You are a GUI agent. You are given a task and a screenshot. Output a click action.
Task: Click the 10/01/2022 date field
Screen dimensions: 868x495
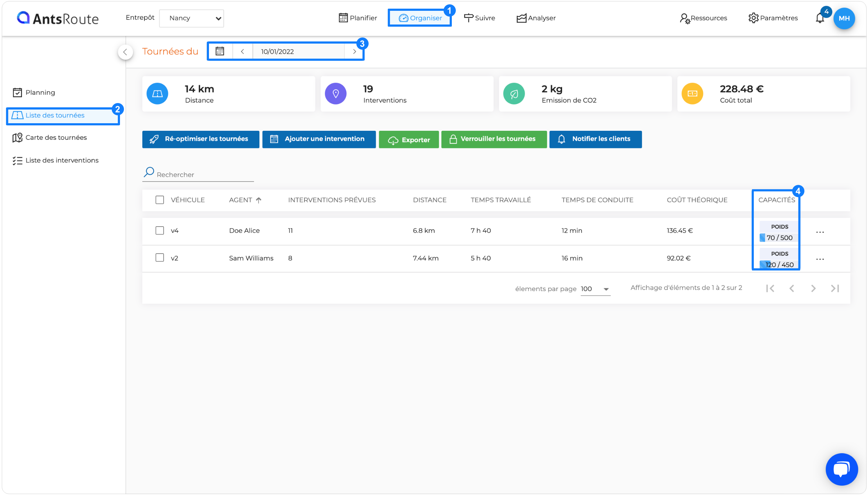coord(298,52)
